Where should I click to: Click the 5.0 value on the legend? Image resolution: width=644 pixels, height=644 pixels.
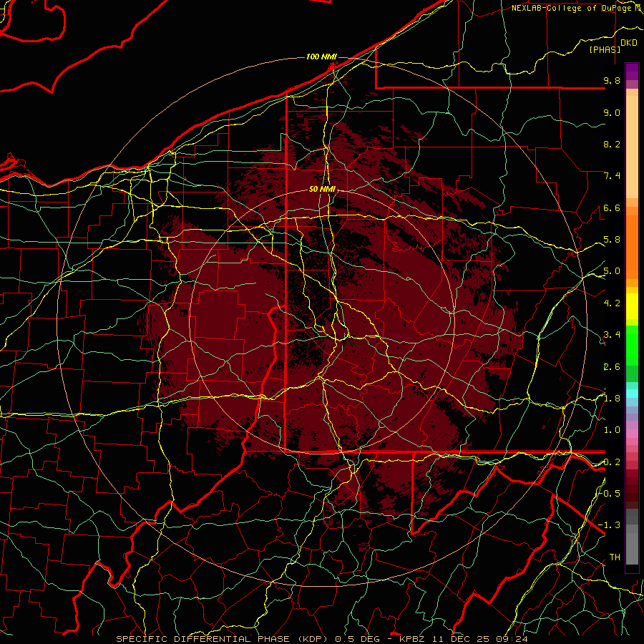612,271
